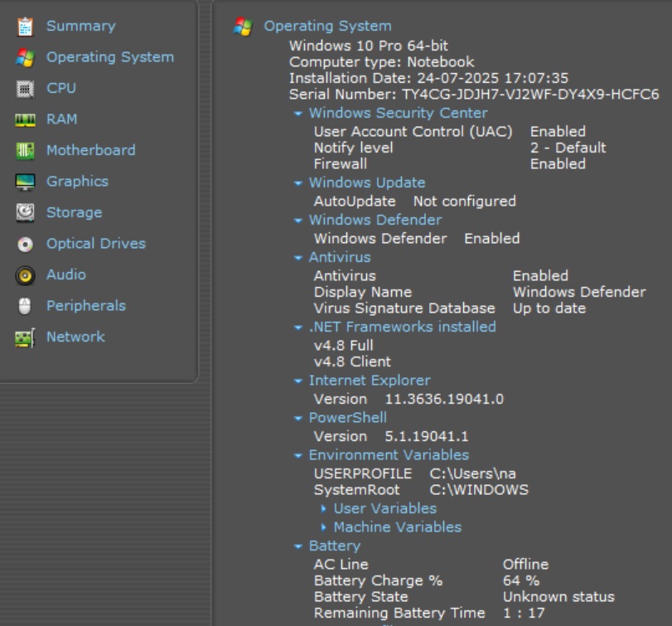672x626 pixels.
Task: Expand the User Variables list
Action: pyautogui.click(x=324, y=509)
